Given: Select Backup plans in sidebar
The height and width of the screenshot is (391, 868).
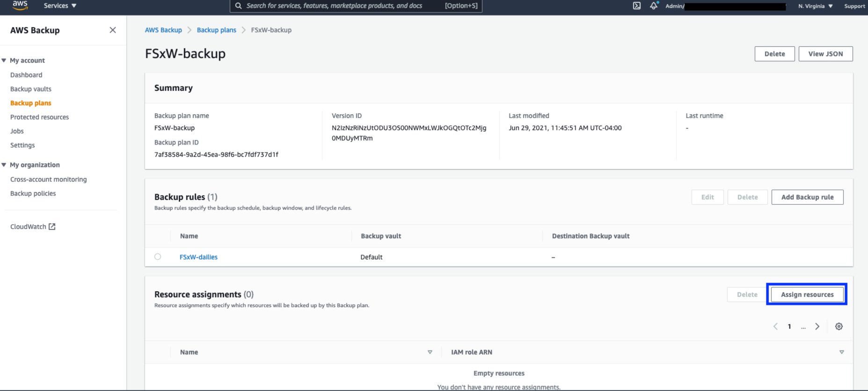Looking at the screenshot, I should (31, 103).
